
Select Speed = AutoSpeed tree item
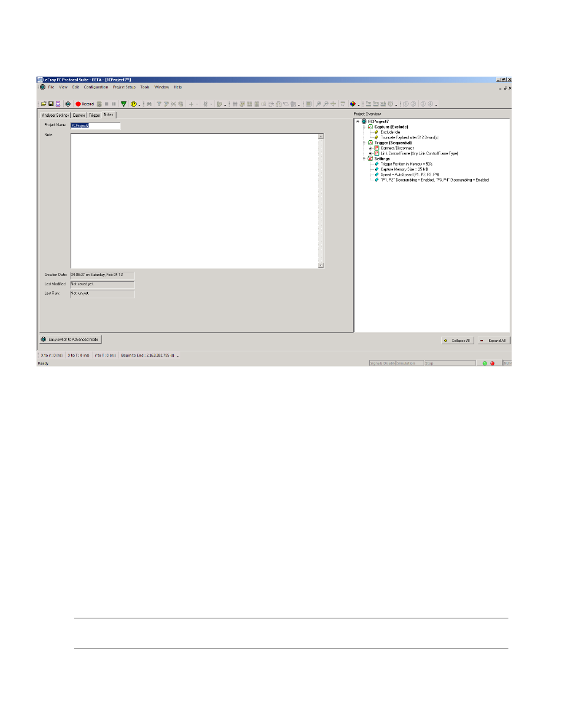(409, 174)
